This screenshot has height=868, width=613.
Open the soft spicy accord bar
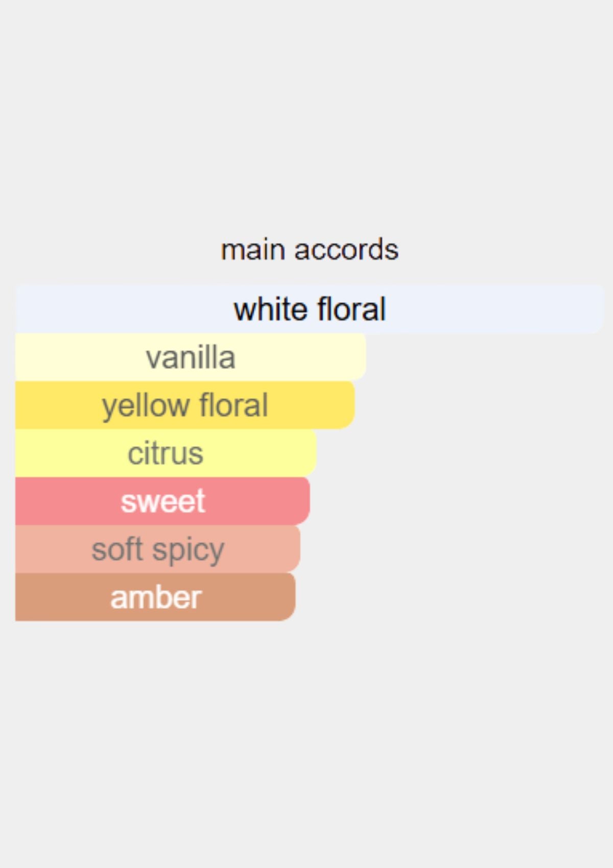(x=158, y=549)
